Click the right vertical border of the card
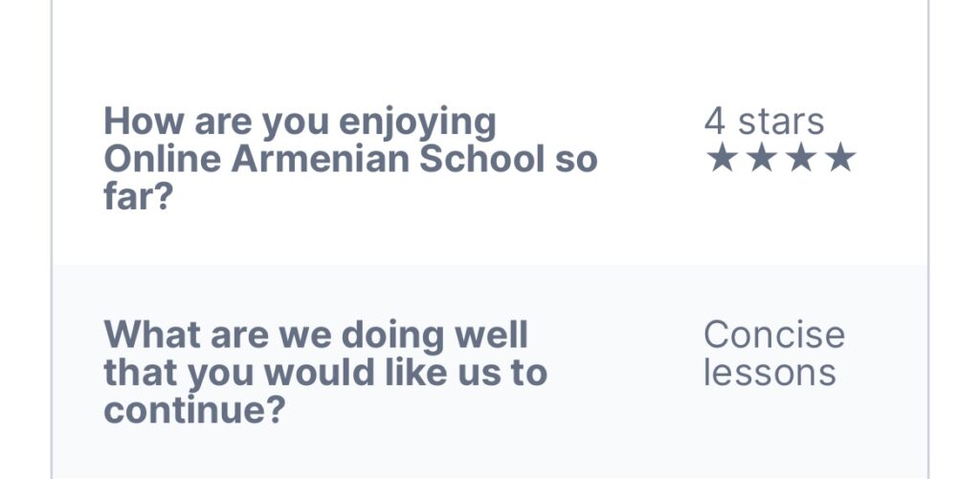Viewport: 980px width, 479px height. click(x=927, y=239)
